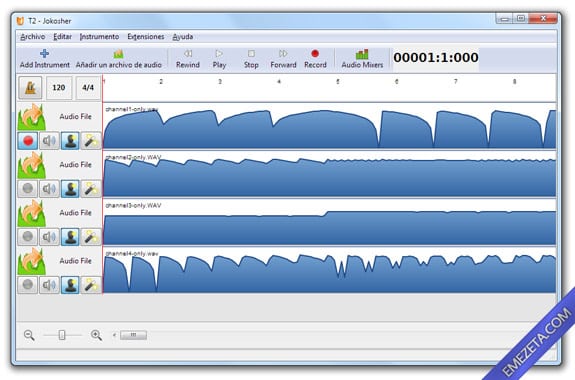Screen dimensions: 575x380
Task: Click Audio File label of channel4-only track
Action: point(75,260)
